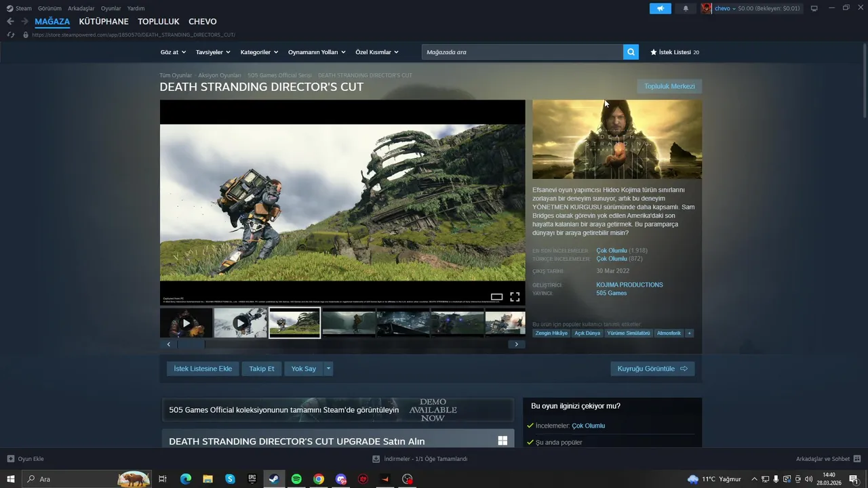Play the second trailer thumbnail
The width and height of the screenshot is (868, 488).
tap(240, 323)
